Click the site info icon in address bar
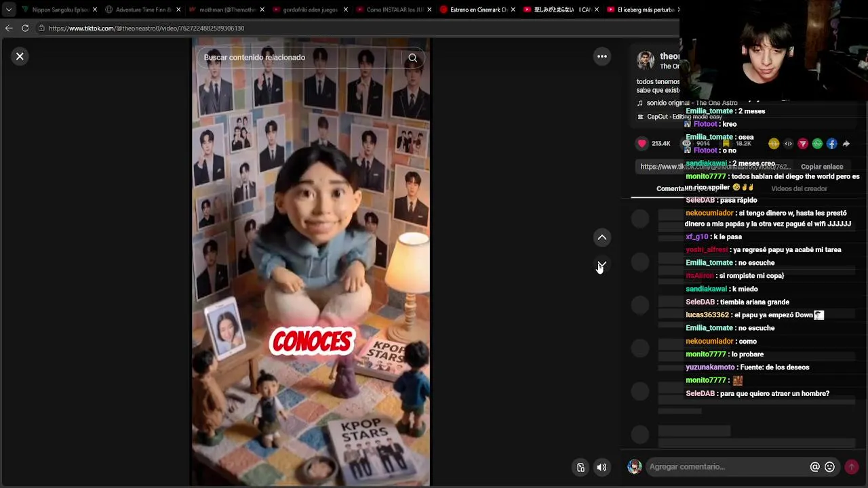 tap(41, 28)
